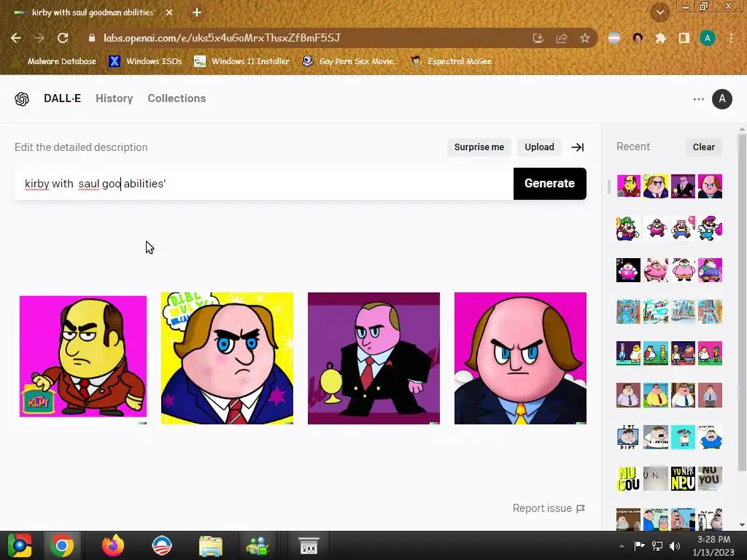
Task: Open DALL·E home tab
Action: (x=63, y=98)
